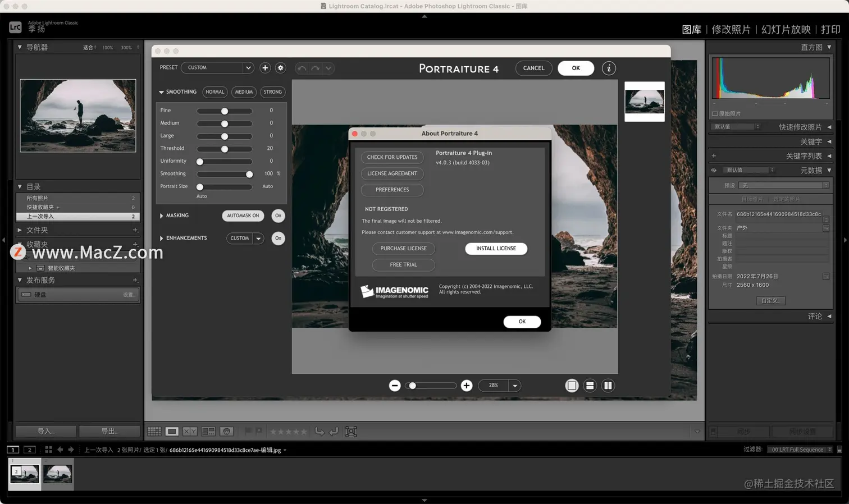Select second filmstrip thumbnail
This screenshot has height=504, width=849.
tap(57, 474)
